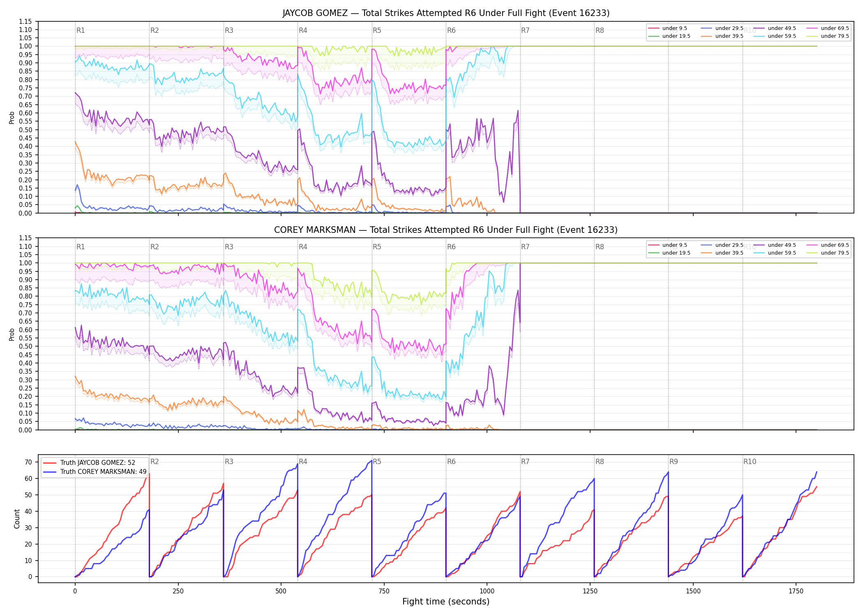This screenshot has width=863, height=616.
Task: Click the R7 round marker in top chart
Action: (525, 30)
